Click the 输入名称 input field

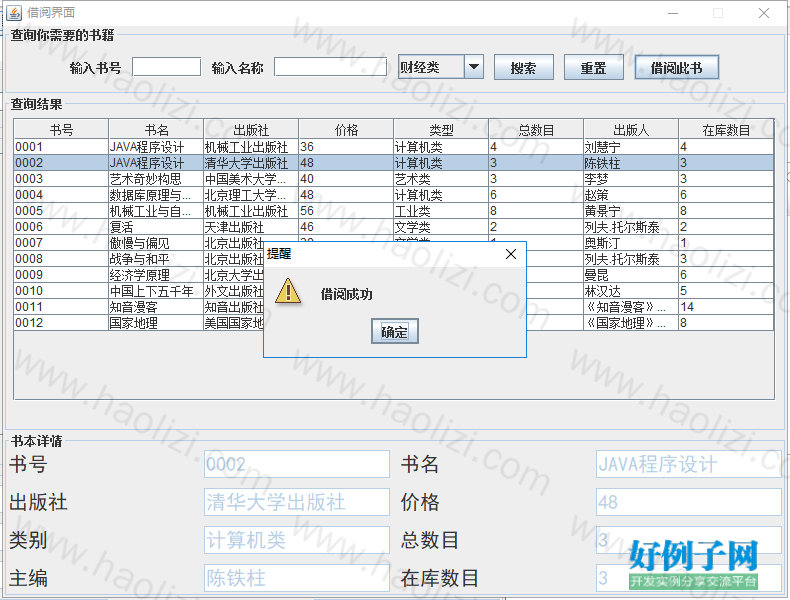click(331, 66)
